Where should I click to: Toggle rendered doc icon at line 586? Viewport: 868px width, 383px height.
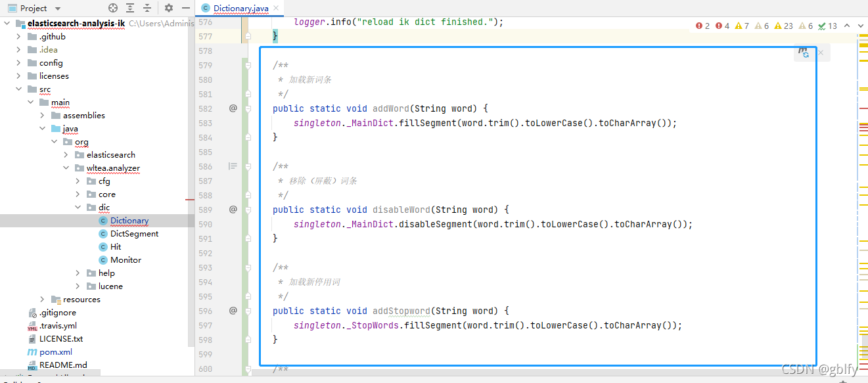click(x=233, y=166)
